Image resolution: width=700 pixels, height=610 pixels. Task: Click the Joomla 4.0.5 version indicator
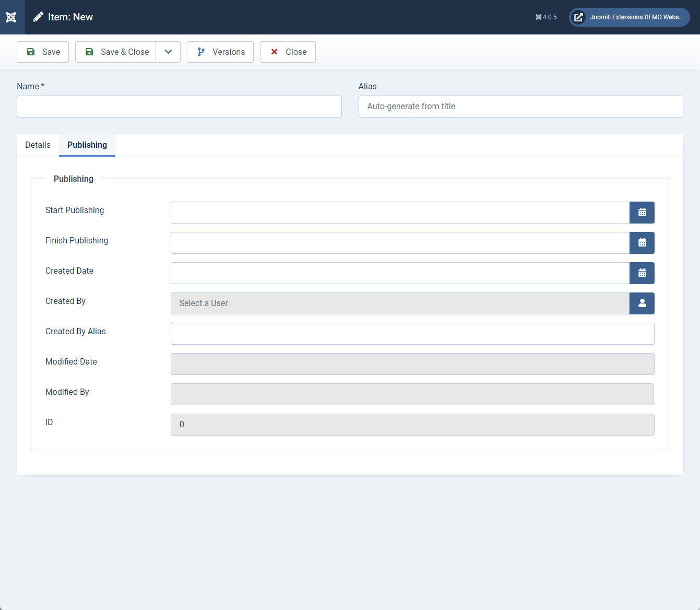[546, 17]
